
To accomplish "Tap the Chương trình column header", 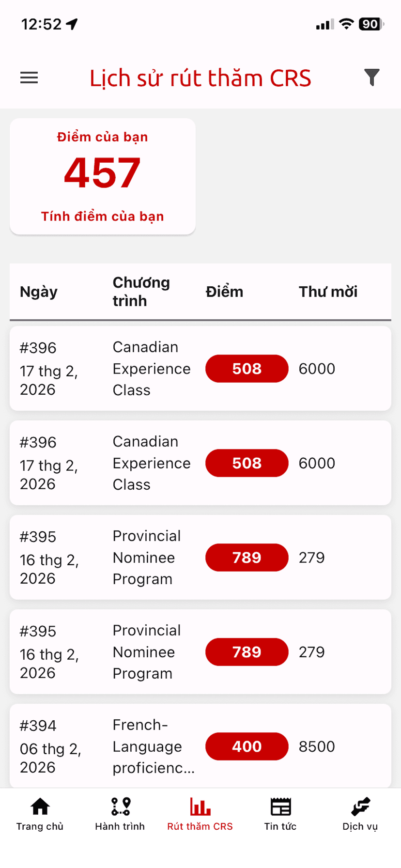I will (x=141, y=292).
